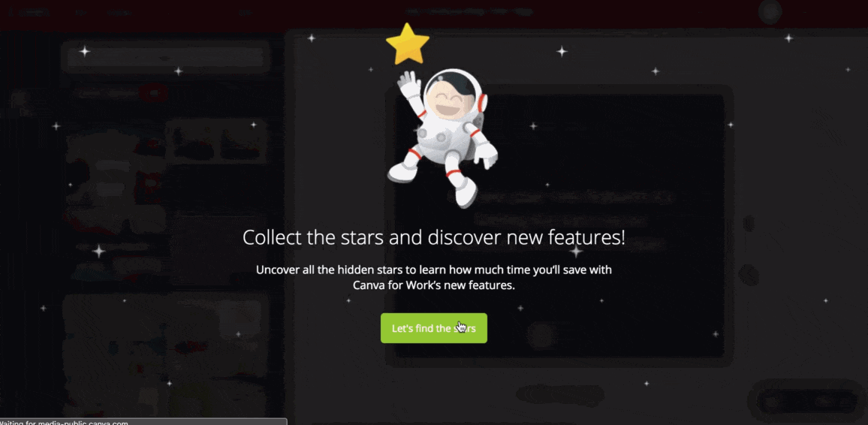Click the large sparkle left of the heading
The image size is (868, 425).
[98, 252]
